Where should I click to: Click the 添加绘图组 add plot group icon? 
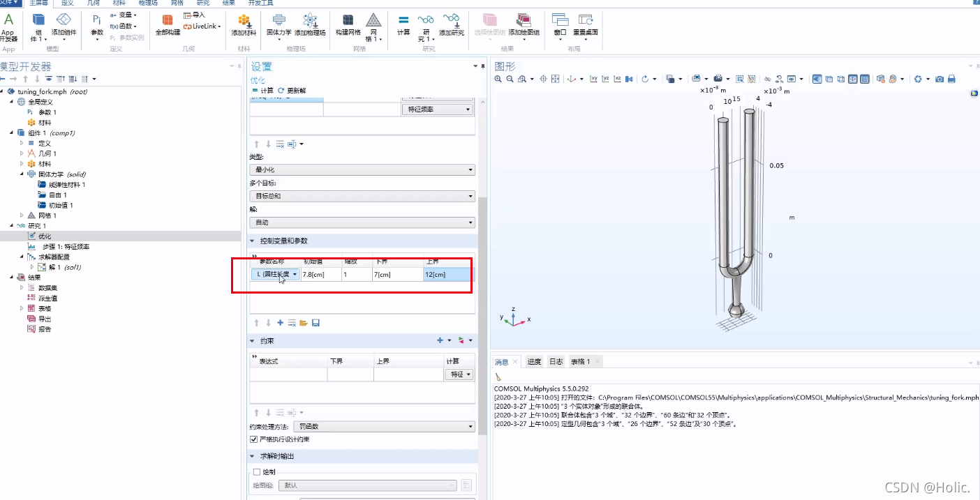(x=524, y=25)
